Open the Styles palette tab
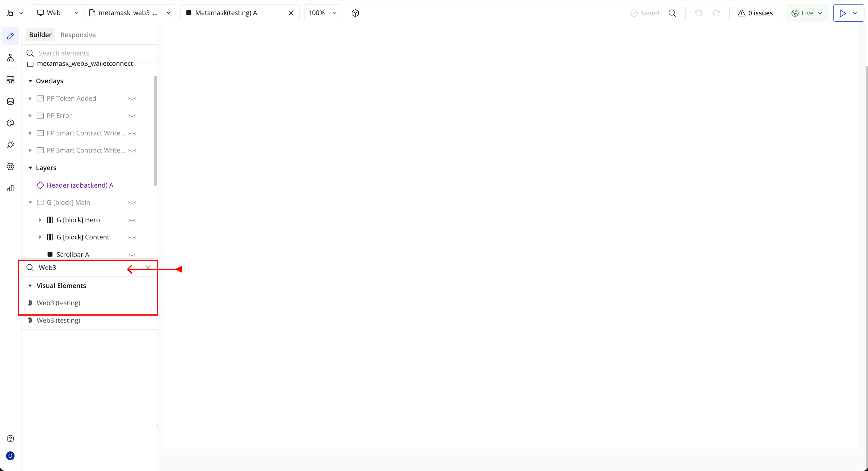The image size is (868, 471). (11, 123)
